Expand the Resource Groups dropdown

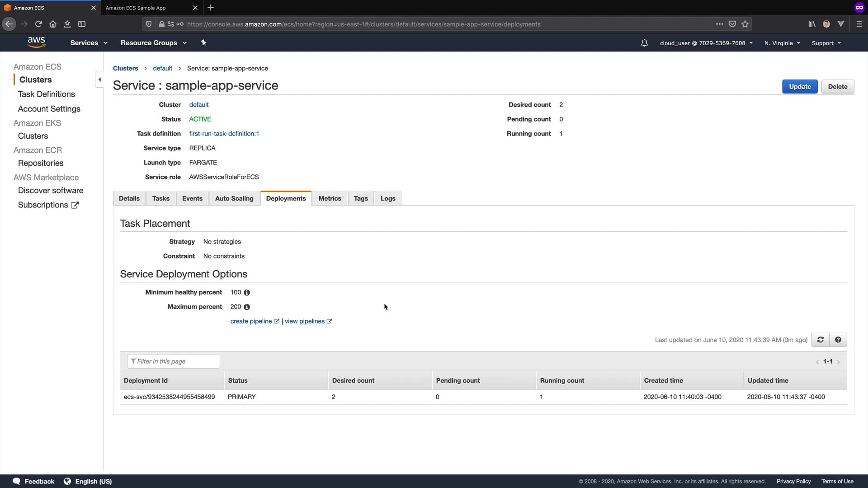[x=153, y=43]
